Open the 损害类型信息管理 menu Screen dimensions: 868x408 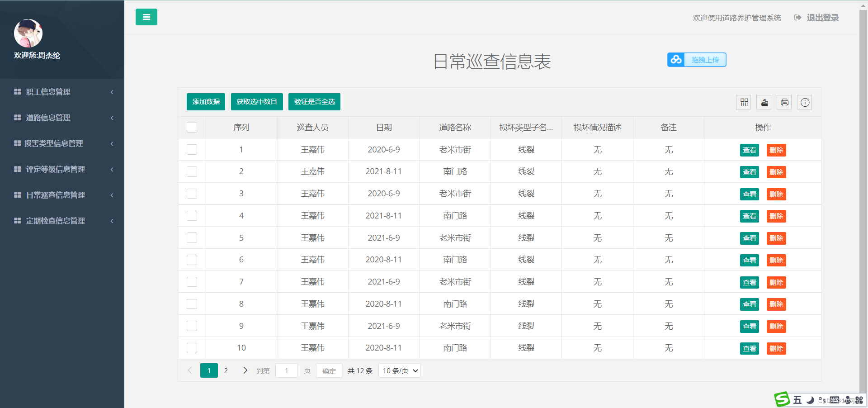click(x=62, y=143)
